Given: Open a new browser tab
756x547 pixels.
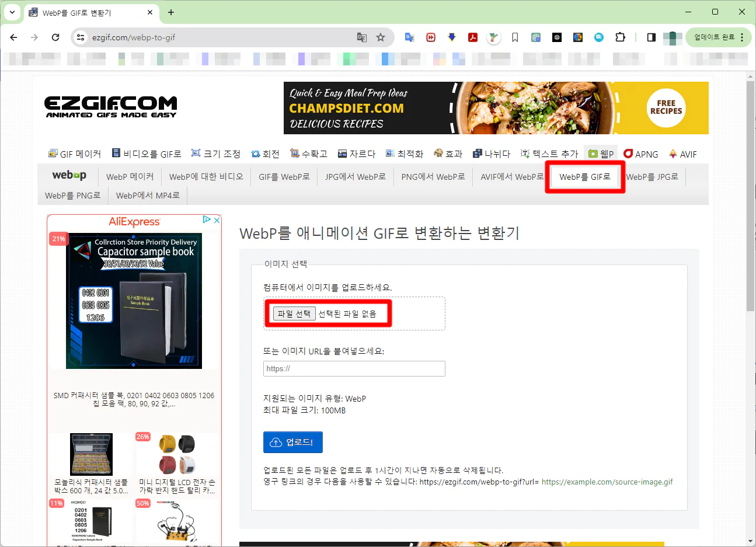Looking at the screenshot, I should [171, 12].
